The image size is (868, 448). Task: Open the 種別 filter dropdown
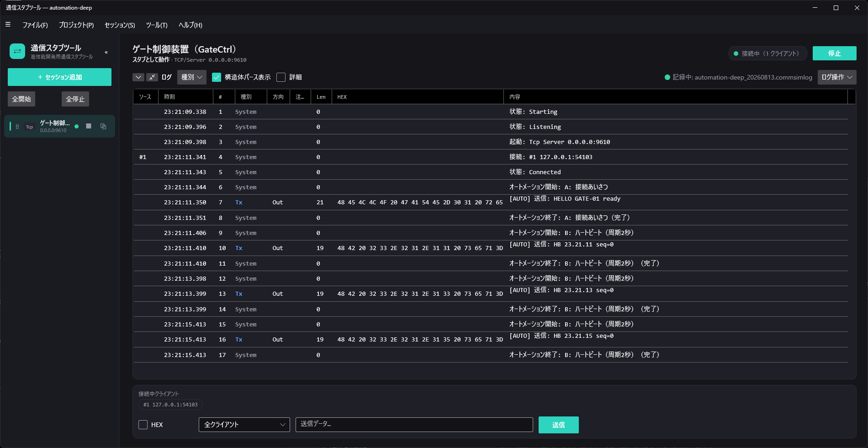point(192,77)
